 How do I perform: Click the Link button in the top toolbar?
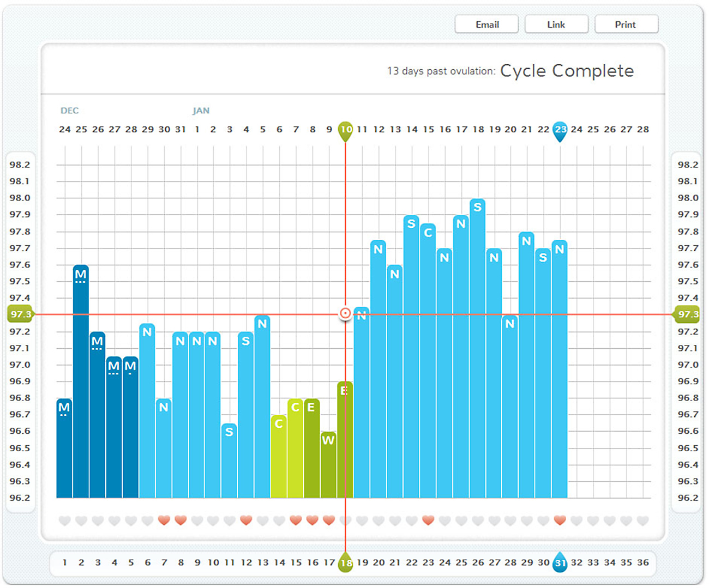click(x=556, y=24)
